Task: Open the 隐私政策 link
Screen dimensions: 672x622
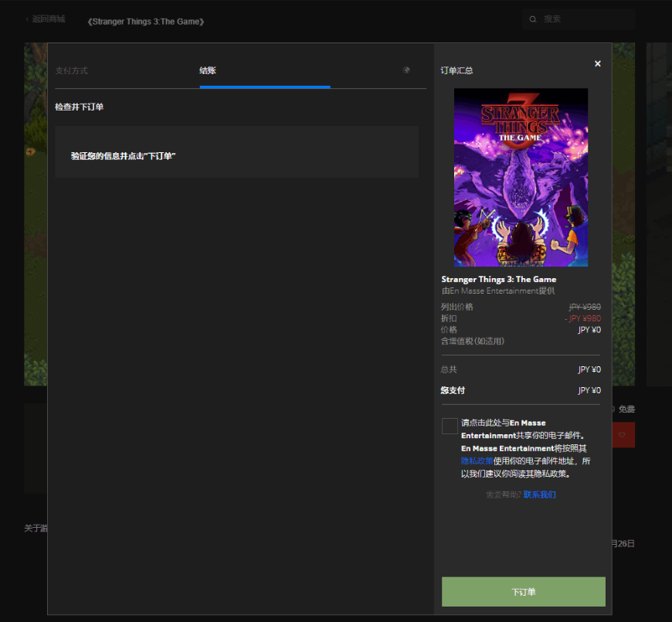Action: coord(477,461)
